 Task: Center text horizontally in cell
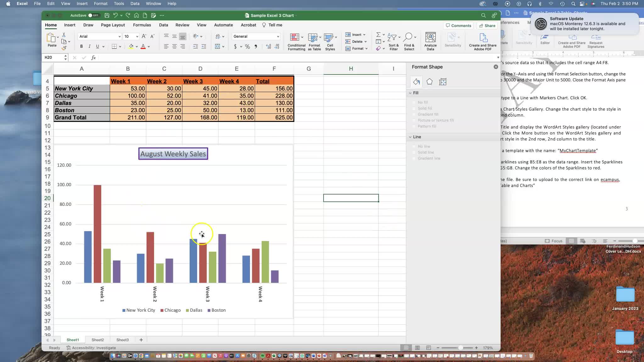[174, 47]
